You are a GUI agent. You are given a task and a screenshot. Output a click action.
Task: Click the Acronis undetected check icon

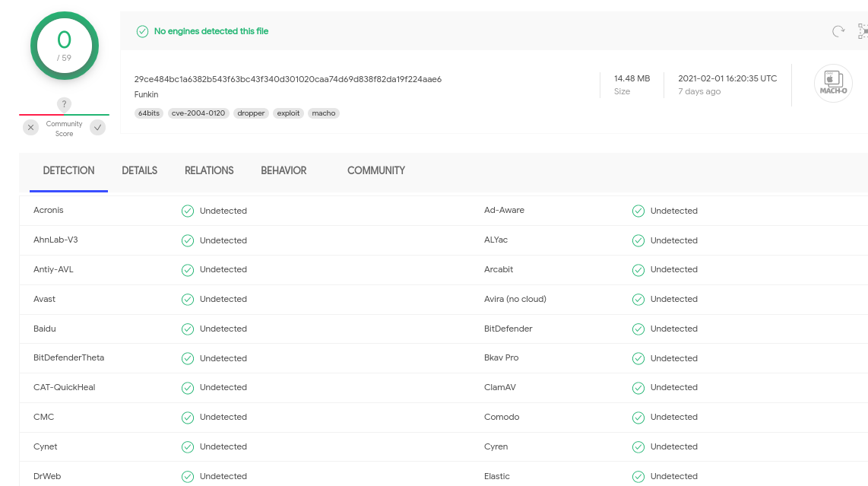pos(188,211)
